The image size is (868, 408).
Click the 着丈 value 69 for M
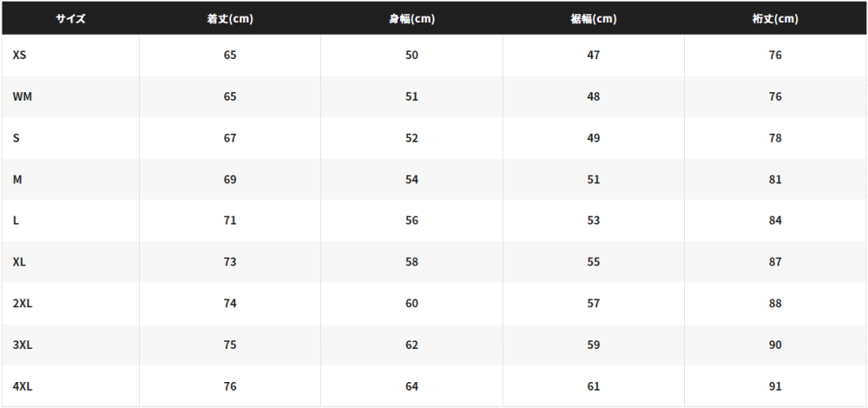pyautogui.click(x=230, y=180)
